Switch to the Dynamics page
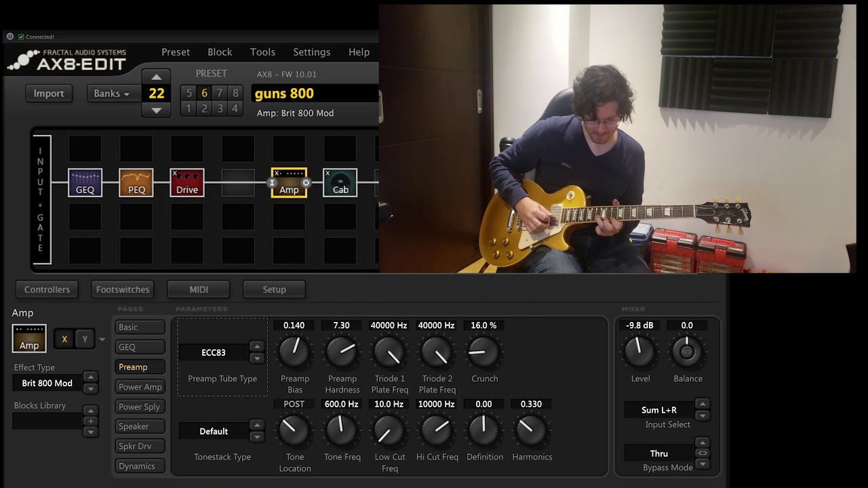 [x=140, y=466]
